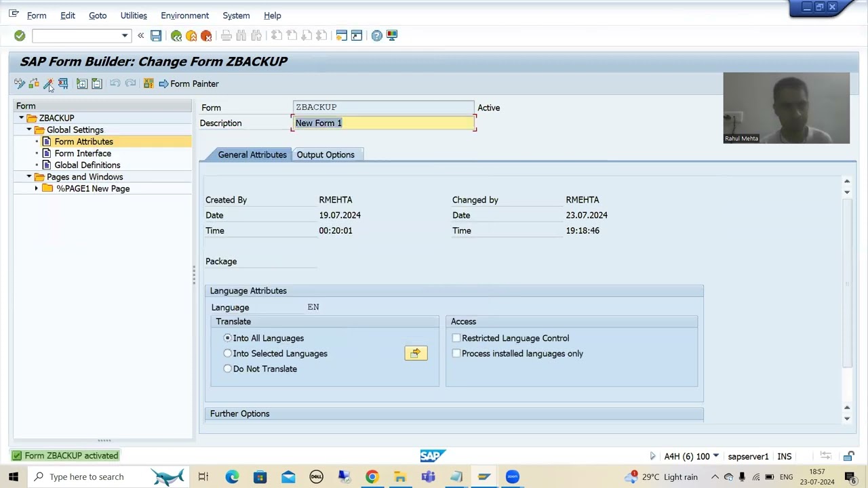Go back with the green Back icon
The height and width of the screenshot is (488, 868).
pyautogui.click(x=176, y=35)
